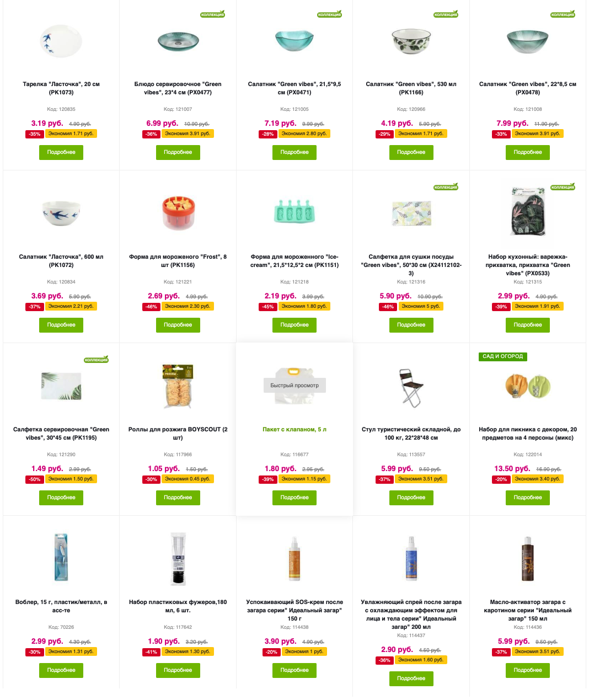Click the Форма для мороженого "Ice-cream" image
This screenshot has width=589, height=700.
[294, 212]
